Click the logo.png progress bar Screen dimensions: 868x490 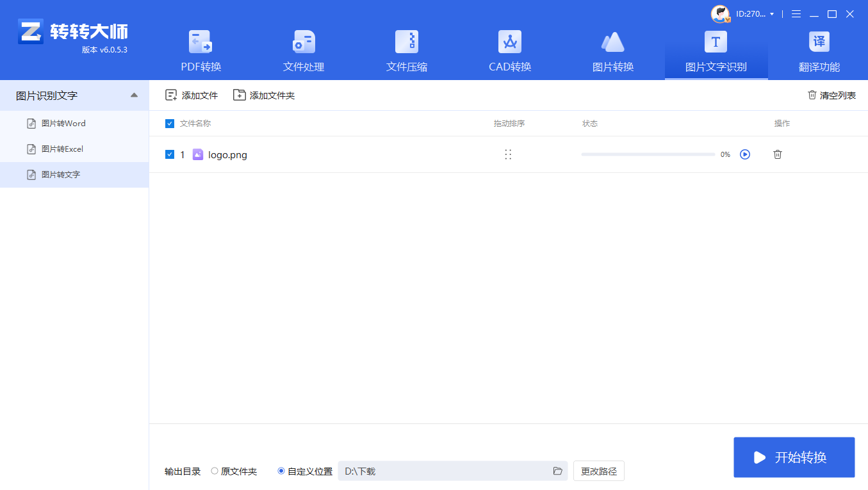pos(648,154)
